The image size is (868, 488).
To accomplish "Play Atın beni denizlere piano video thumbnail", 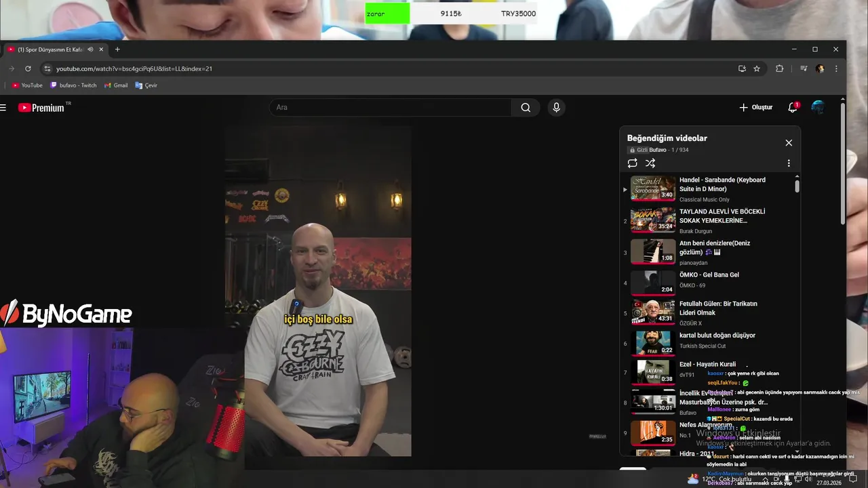I will pos(653,251).
